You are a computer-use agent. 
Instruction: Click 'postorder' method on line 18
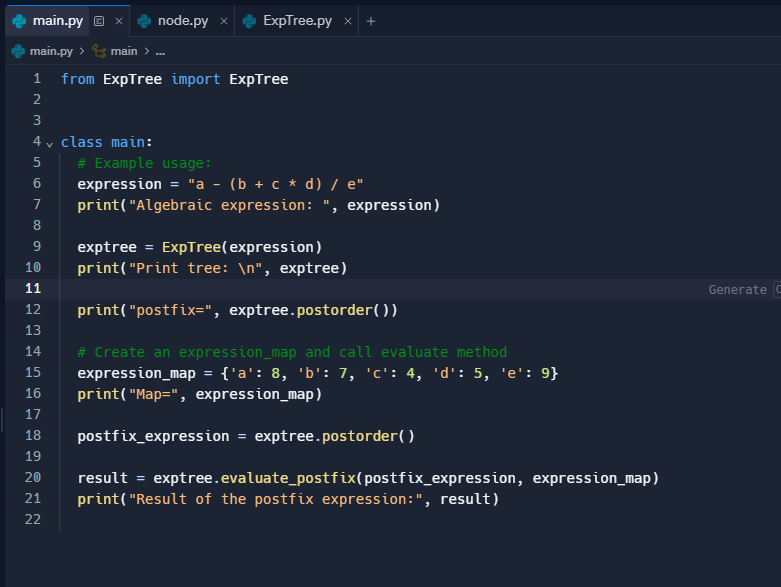click(360, 436)
